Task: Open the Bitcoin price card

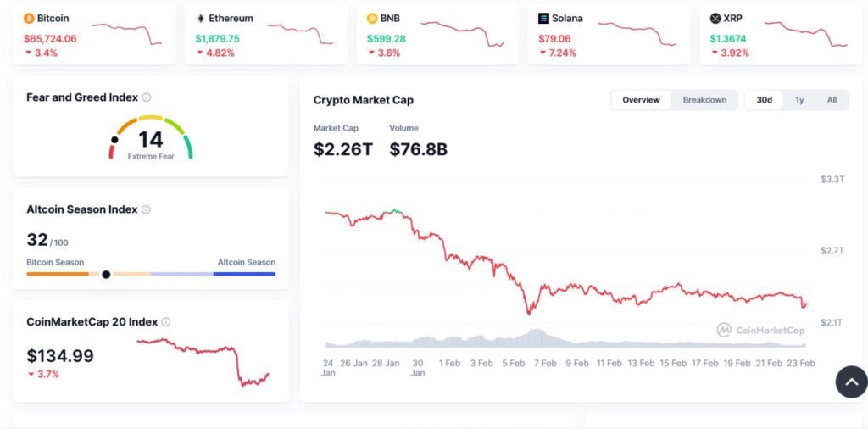Action: 94,34
